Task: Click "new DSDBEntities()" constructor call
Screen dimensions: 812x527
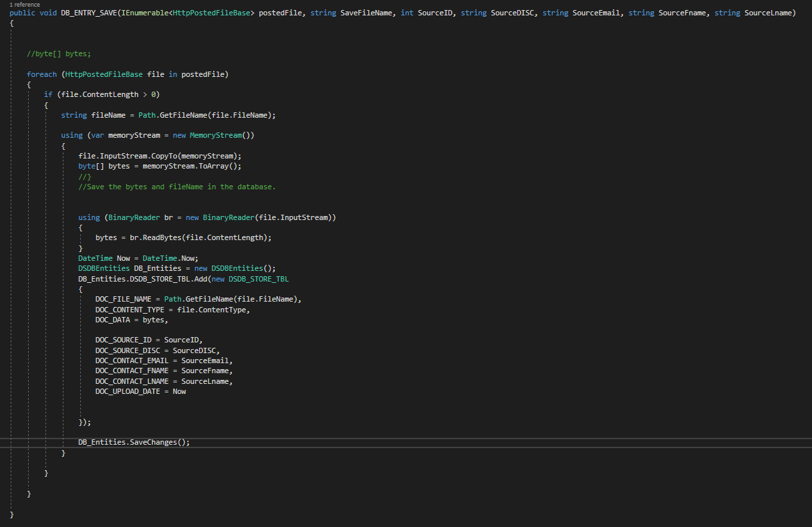Action: [x=233, y=268]
